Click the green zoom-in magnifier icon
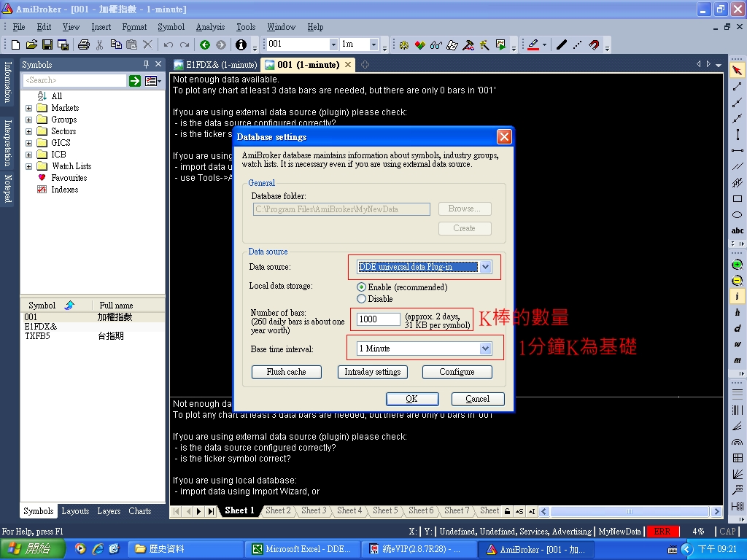 (737, 265)
